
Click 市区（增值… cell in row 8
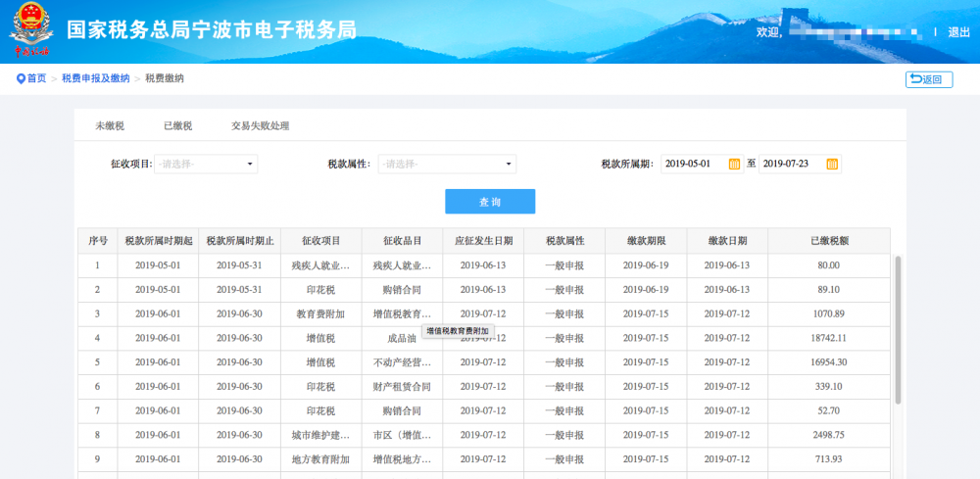[x=402, y=435]
